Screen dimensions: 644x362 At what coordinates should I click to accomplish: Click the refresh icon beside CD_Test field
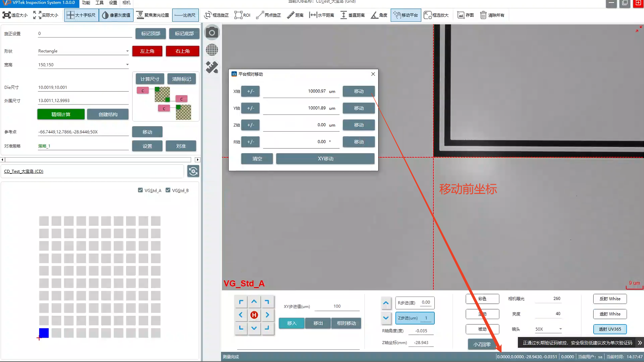pos(193,171)
